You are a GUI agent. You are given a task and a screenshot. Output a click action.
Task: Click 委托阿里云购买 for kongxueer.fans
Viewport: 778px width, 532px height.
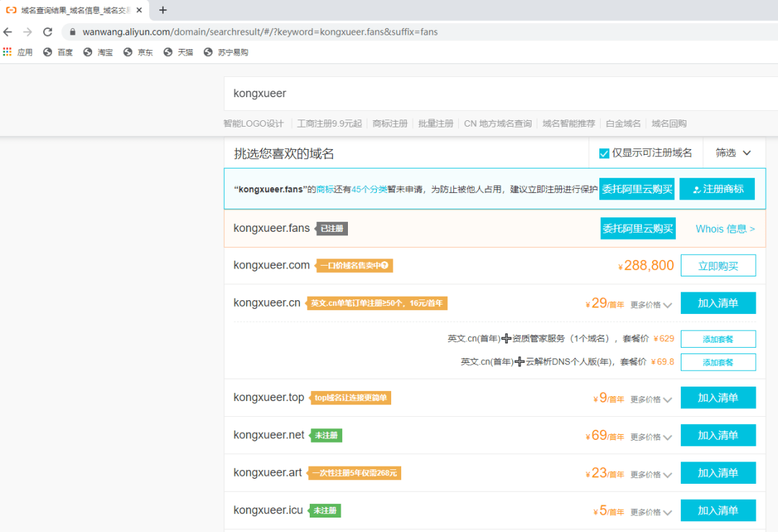point(638,229)
